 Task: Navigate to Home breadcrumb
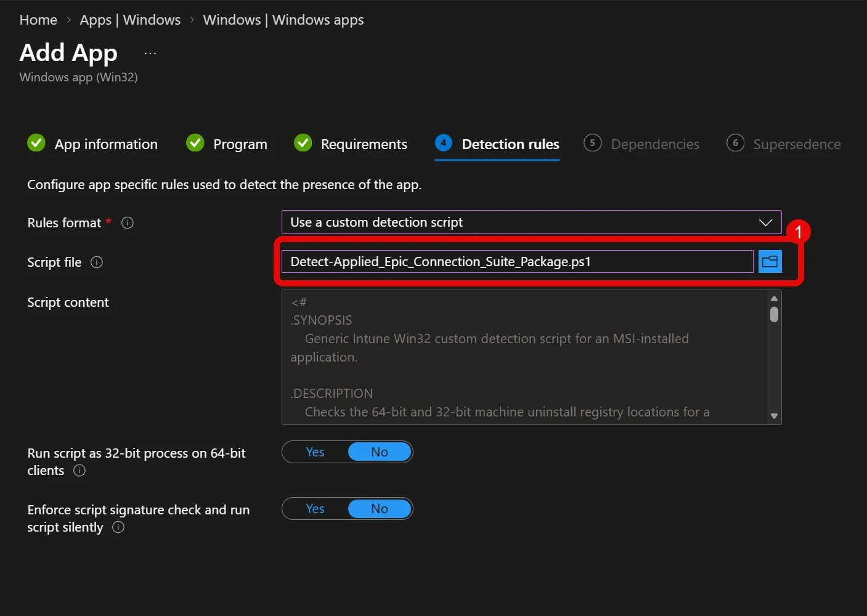(x=38, y=20)
